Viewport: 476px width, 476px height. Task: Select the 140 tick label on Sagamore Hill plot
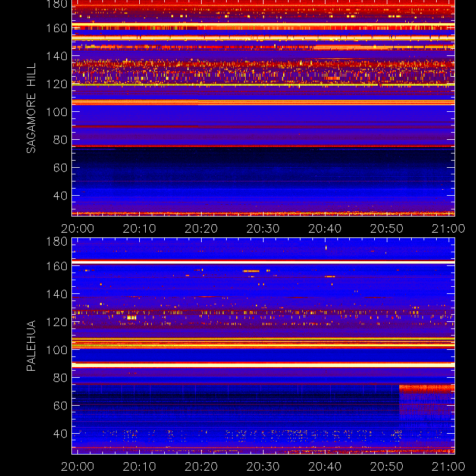[x=57, y=56]
